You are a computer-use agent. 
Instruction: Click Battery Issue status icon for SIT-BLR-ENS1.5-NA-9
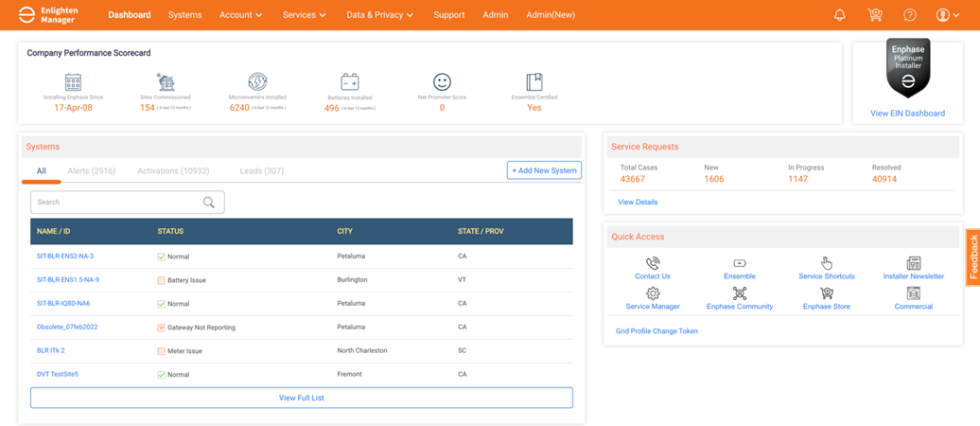tap(161, 280)
